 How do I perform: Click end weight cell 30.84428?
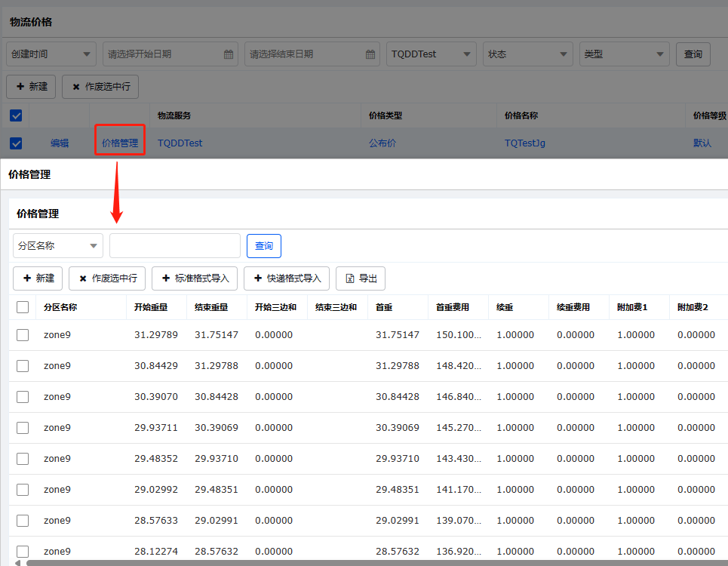pos(217,397)
